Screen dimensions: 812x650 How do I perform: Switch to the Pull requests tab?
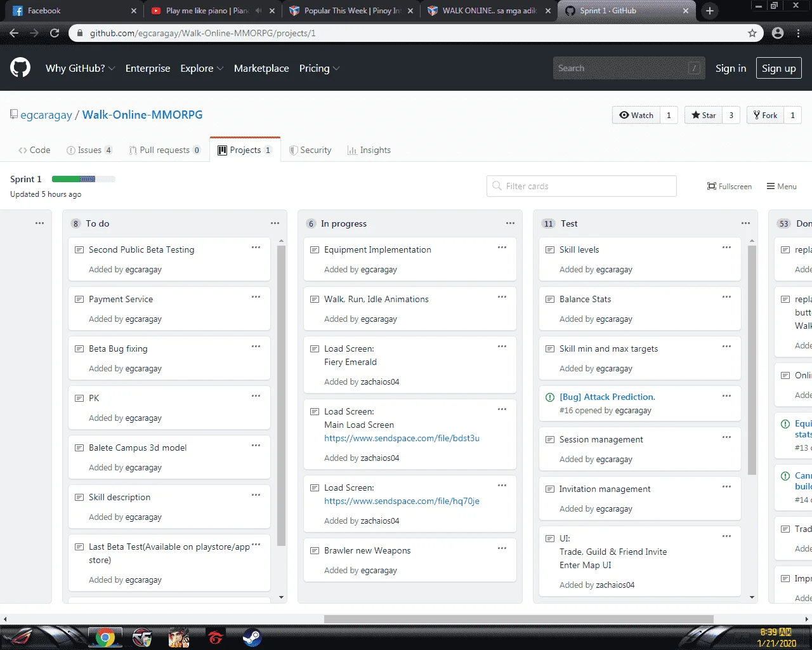click(x=165, y=150)
